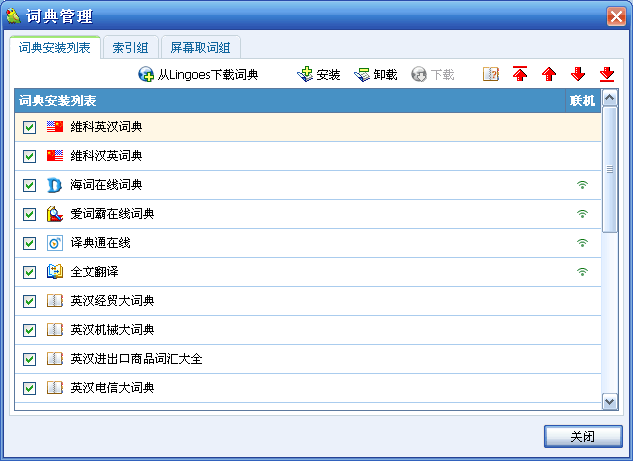633x461 pixels.
Task: Select the 英汉电信大词典 row text
Action: (x=112, y=388)
